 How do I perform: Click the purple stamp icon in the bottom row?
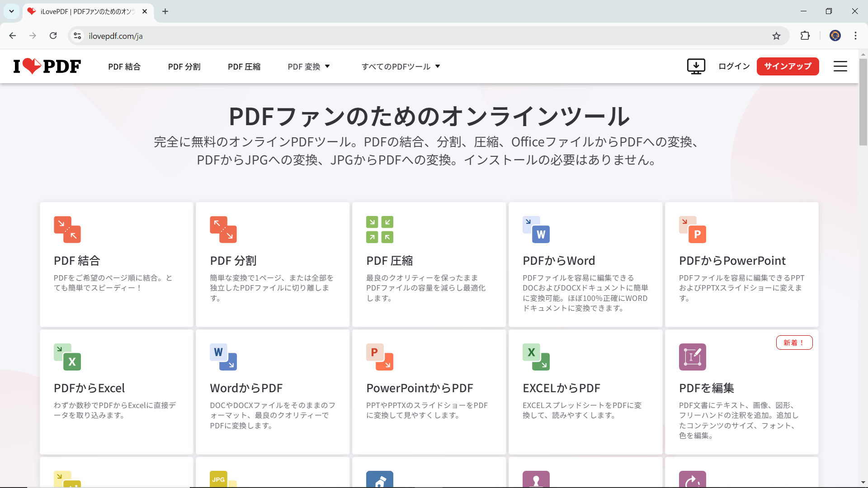(536, 479)
